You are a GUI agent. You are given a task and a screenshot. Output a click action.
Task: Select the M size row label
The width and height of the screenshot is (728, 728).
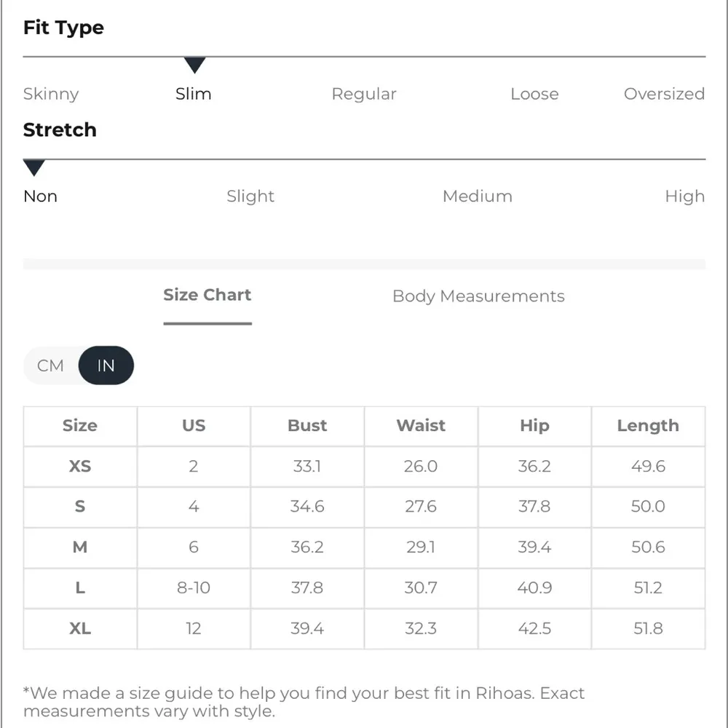[80, 547]
